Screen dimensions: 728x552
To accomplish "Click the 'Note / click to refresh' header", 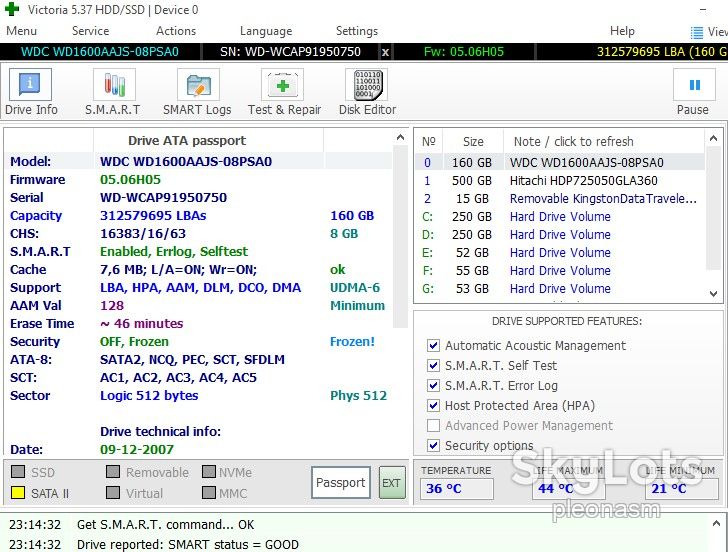I will [604, 141].
